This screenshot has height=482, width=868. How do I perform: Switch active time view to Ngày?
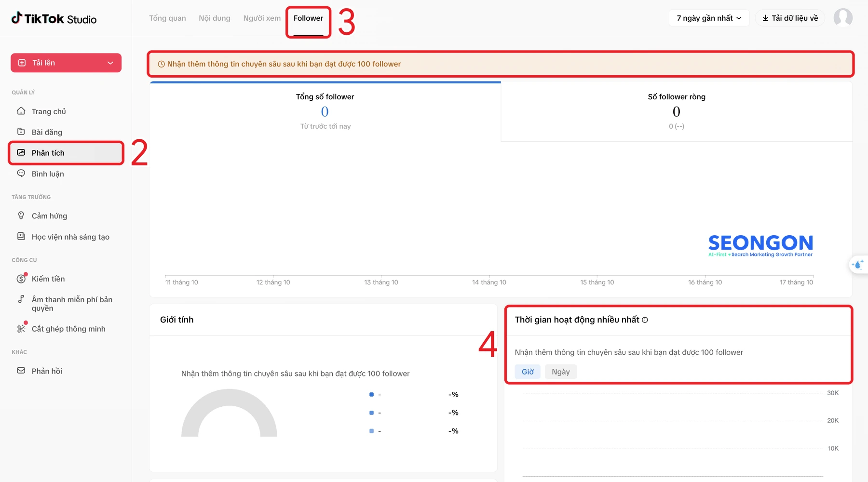pyautogui.click(x=561, y=372)
